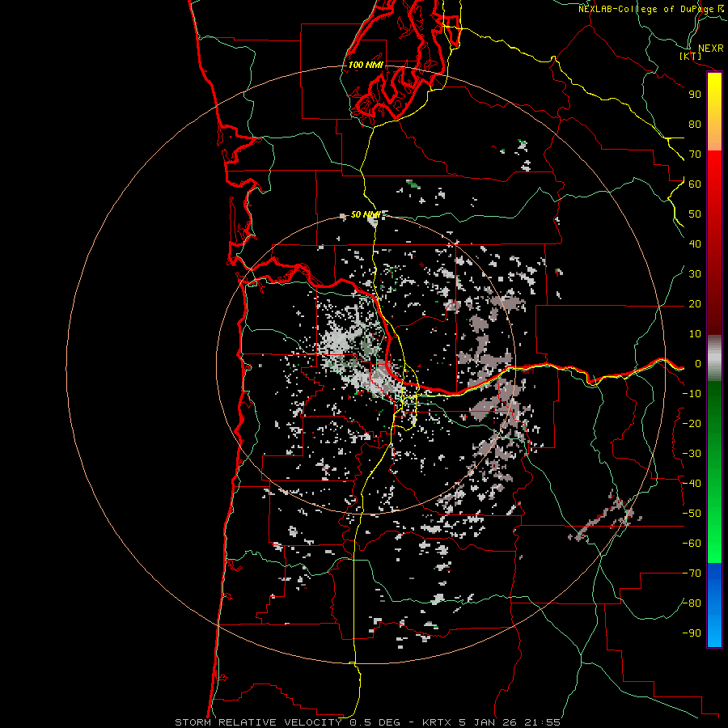Viewport: 728px width, 728px height.
Task: Click the positive 40 scale label
Action: coord(695,243)
